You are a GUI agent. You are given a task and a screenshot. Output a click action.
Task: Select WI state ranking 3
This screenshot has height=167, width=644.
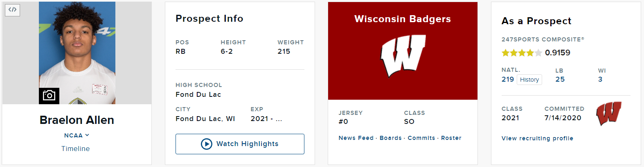point(600,79)
